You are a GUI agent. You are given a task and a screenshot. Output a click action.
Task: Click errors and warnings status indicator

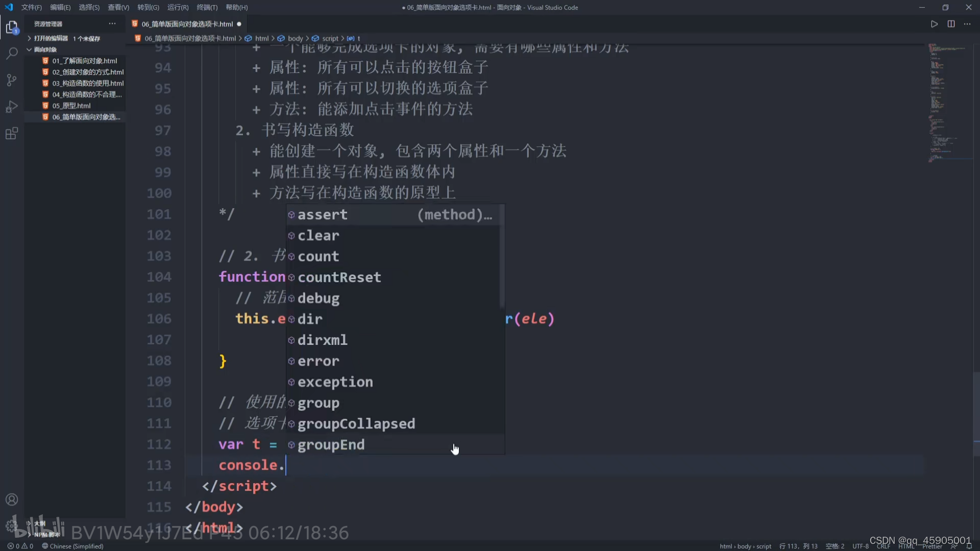20,546
